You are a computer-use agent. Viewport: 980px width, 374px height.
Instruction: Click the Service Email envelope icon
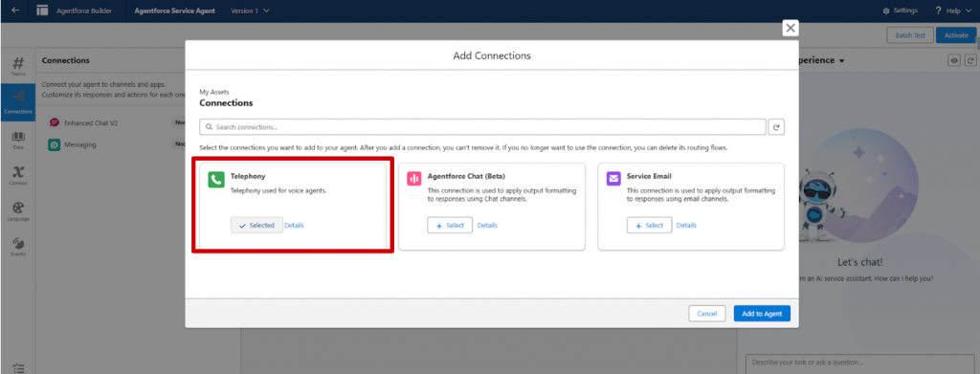613,179
